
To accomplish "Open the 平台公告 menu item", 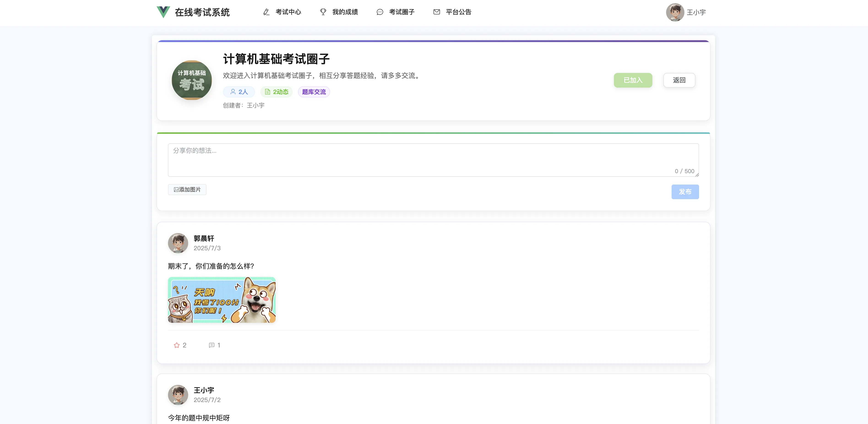I will tap(458, 12).
